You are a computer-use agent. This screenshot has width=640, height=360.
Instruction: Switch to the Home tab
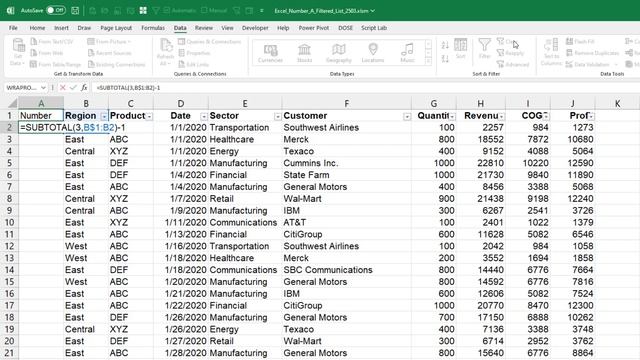[x=37, y=28]
